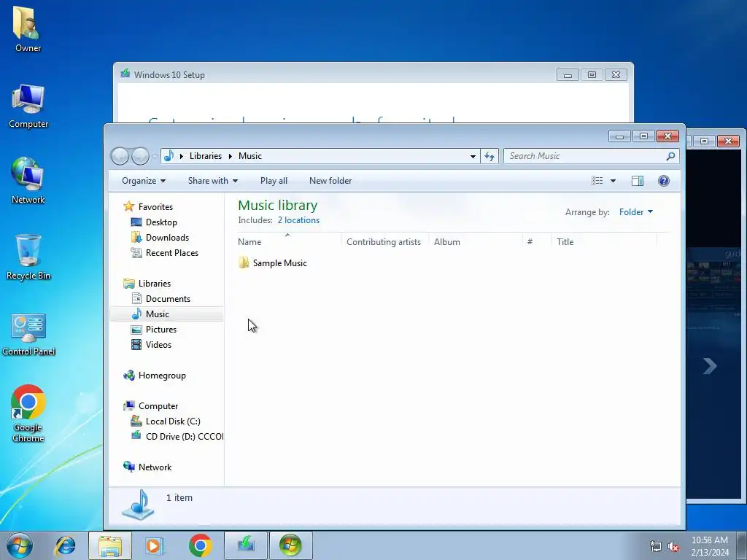
Task: Refresh the Music library address bar
Action: click(x=489, y=156)
